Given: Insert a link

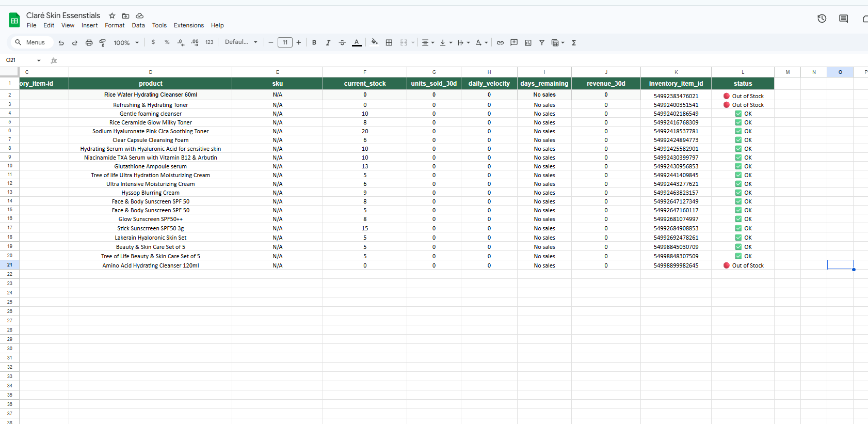Looking at the screenshot, I should click(500, 43).
